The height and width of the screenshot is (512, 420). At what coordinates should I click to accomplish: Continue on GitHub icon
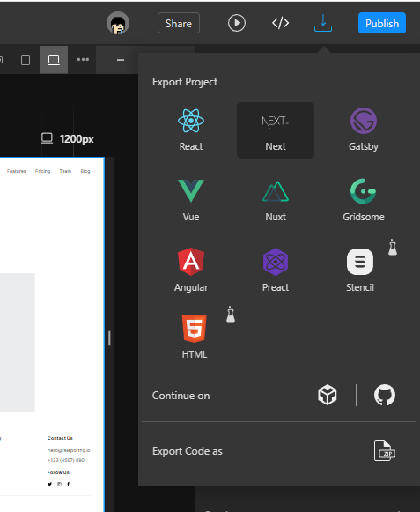click(x=385, y=395)
